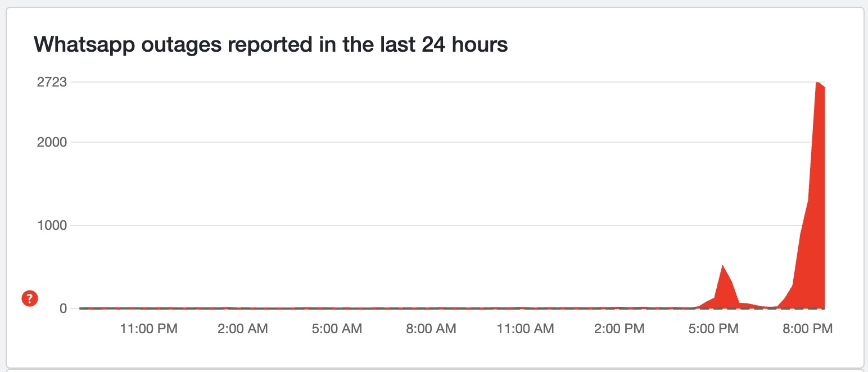Click the red question mark help icon
The height and width of the screenshot is (372, 868).
[29, 298]
